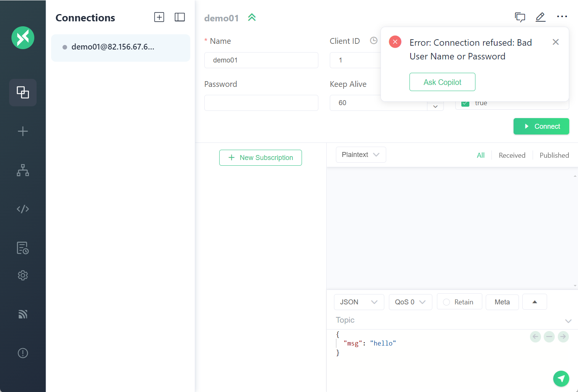The image size is (578, 392).
Task: Click the Connect button
Action: pyautogui.click(x=541, y=126)
